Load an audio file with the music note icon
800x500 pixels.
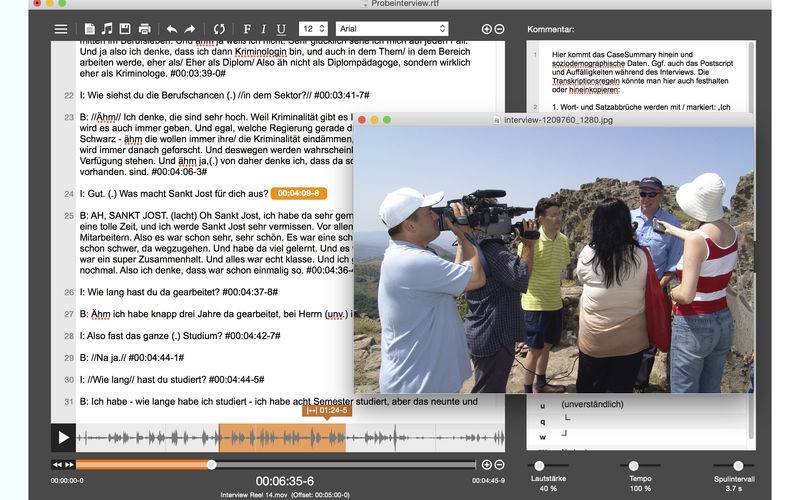pos(107,29)
